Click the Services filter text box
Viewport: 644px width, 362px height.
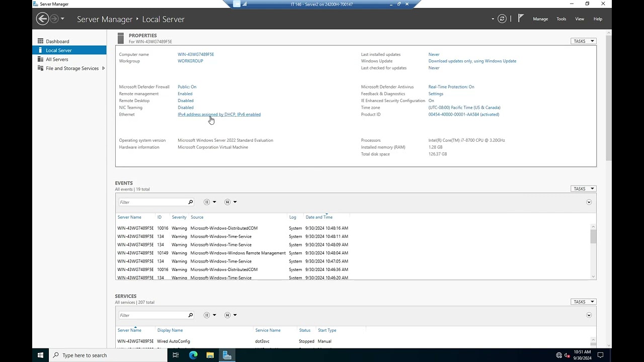coord(152,315)
